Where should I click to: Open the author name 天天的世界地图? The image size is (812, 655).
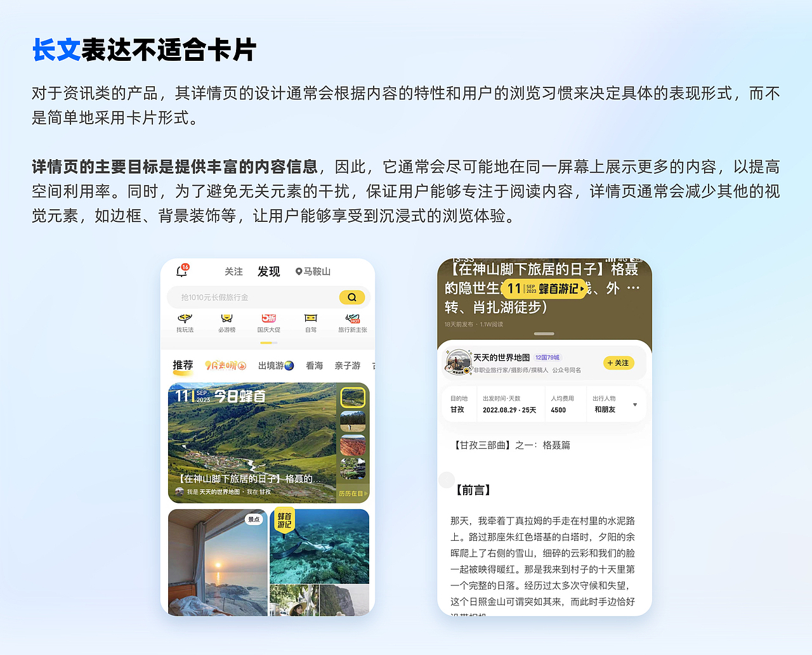pyautogui.click(x=501, y=358)
